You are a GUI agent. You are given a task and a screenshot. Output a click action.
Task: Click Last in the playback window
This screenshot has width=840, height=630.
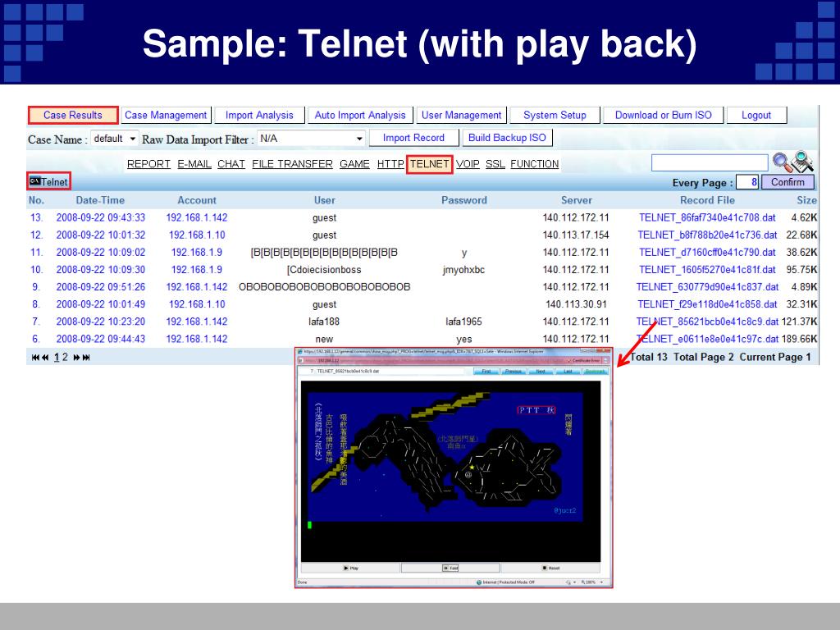(x=568, y=372)
